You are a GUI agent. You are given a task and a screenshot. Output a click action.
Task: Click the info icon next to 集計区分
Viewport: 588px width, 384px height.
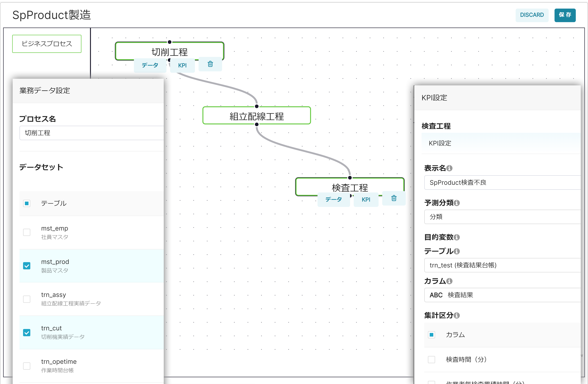pyautogui.click(x=457, y=316)
